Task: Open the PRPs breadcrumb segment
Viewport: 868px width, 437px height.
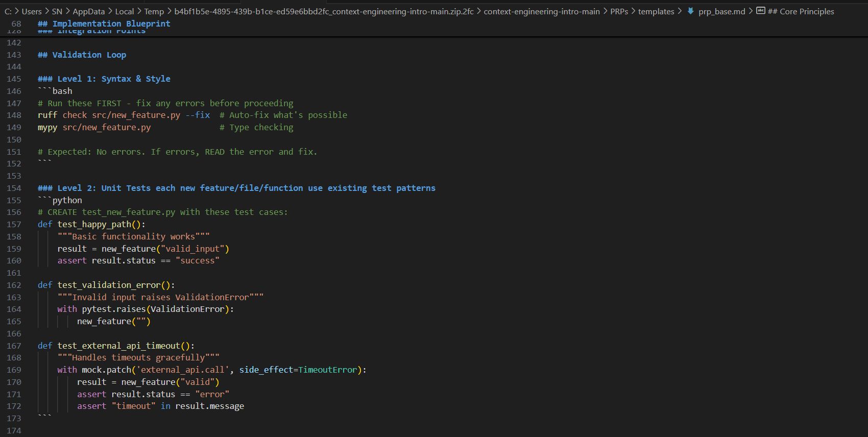Action: click(619, 11)
